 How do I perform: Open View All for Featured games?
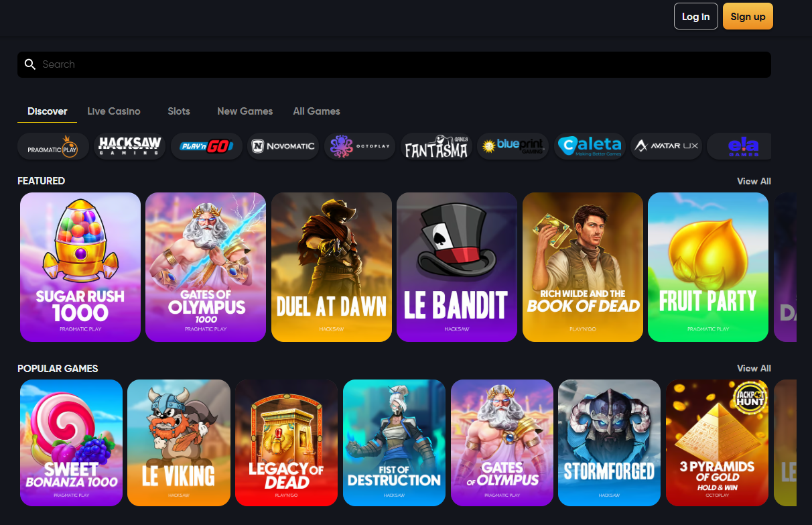point(754,181)
